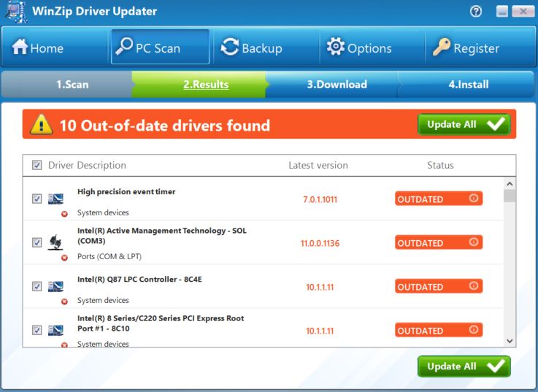538x392 pixels.
Task: Click the Status column header
Action: pos(440,166)
